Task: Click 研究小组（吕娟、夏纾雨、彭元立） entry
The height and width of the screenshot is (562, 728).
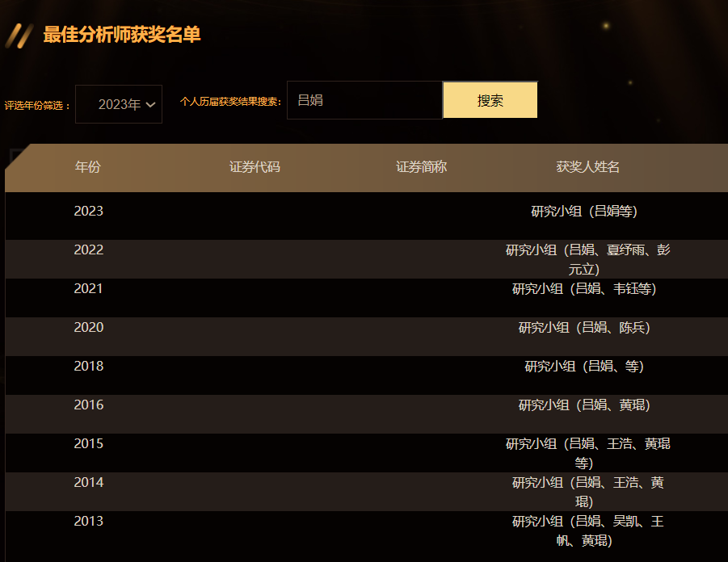Action: (587, 259)
